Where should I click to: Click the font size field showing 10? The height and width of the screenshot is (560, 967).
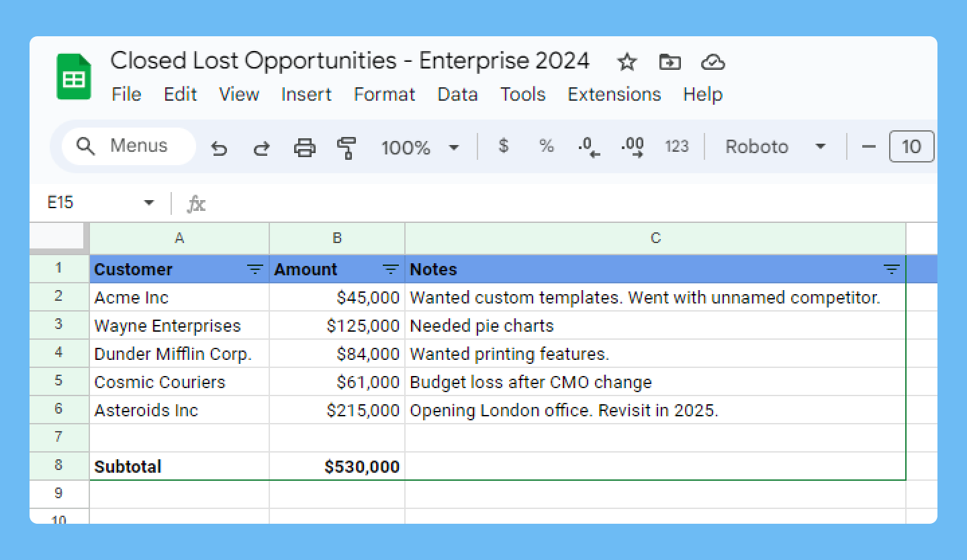(911, 146)
